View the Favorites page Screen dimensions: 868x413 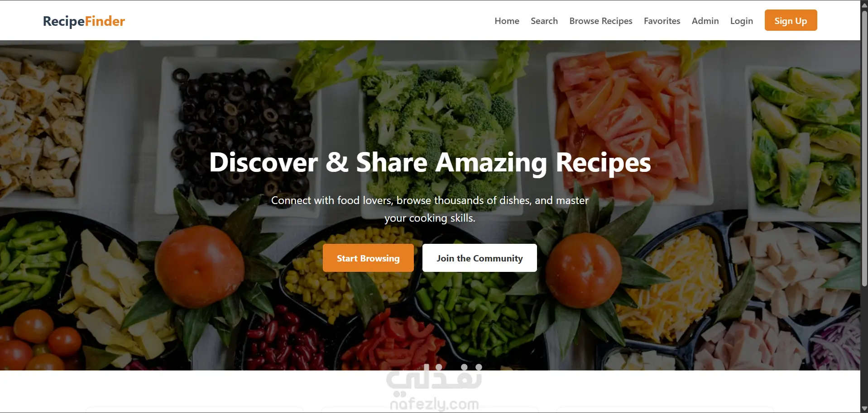[662, 21]
